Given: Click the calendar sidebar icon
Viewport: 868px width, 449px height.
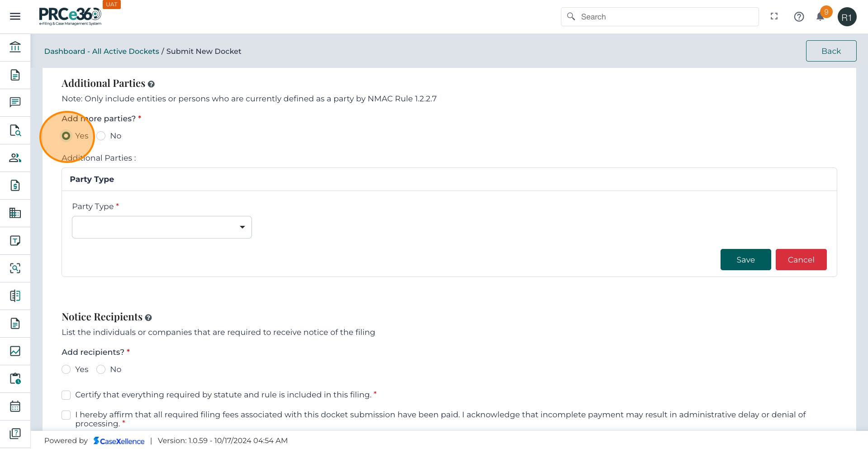Looking at the screenshot, I should point(15,406).
